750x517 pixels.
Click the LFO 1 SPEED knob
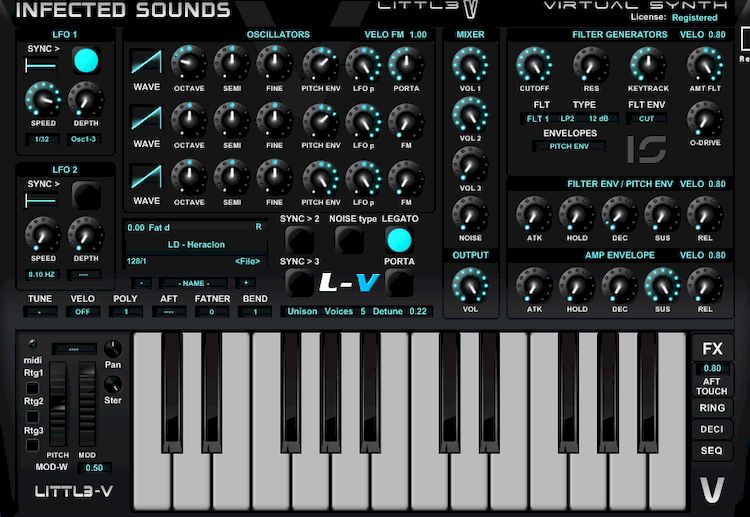(x=43, y=99)
